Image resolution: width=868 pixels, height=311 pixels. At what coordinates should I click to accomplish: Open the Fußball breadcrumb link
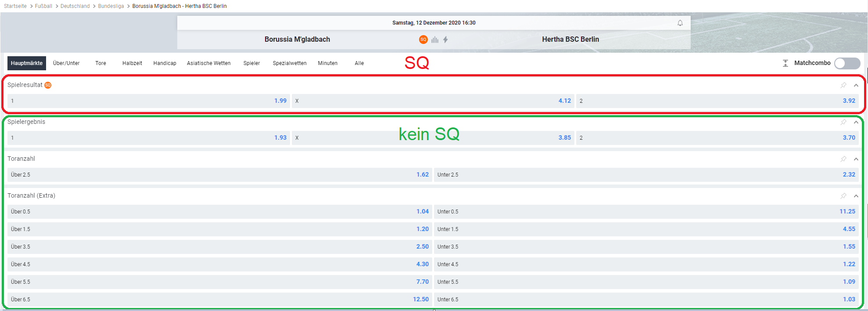click(x=43, y=6)
